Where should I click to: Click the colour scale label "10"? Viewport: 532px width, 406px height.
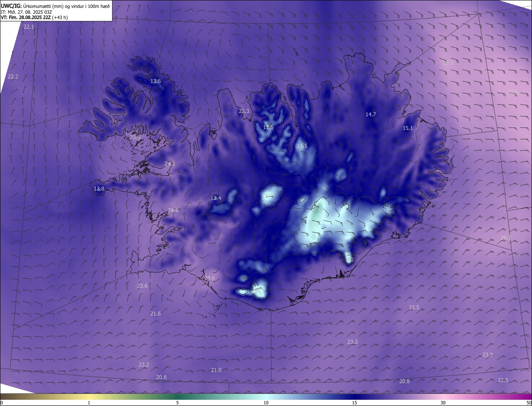click(x=266, y=403)
